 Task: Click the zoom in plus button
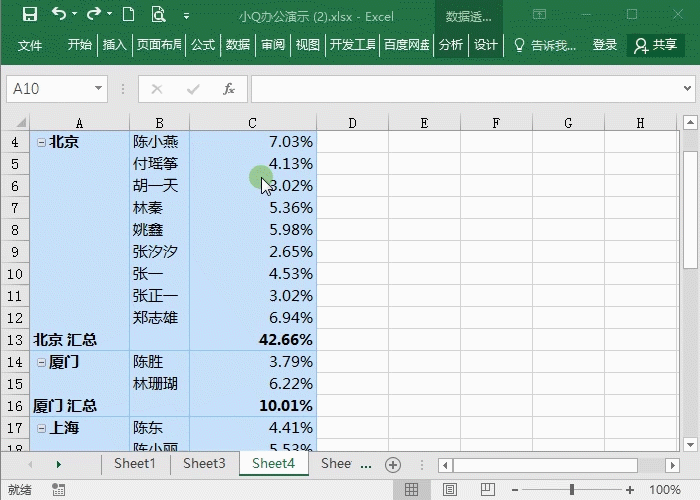coord(629,490)
